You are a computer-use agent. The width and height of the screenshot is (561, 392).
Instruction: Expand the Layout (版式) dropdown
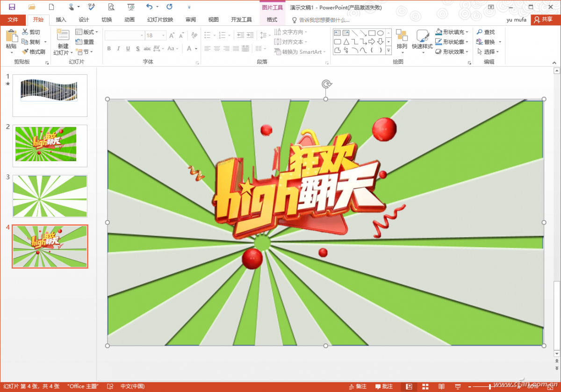[x=87, y=32]
